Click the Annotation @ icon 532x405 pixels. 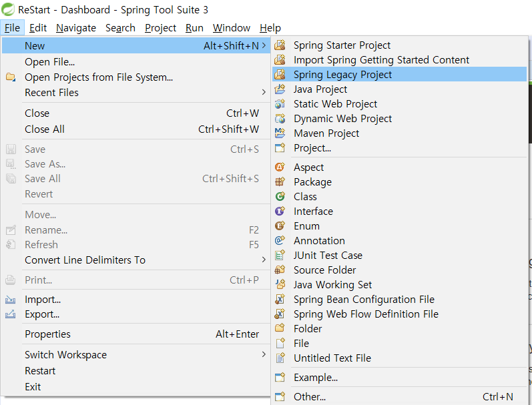(x=280, y=240)
